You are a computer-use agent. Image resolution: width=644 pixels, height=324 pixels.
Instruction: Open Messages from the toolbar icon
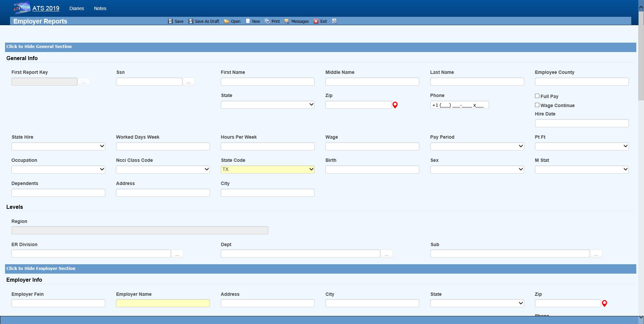[x=287, y=21]
